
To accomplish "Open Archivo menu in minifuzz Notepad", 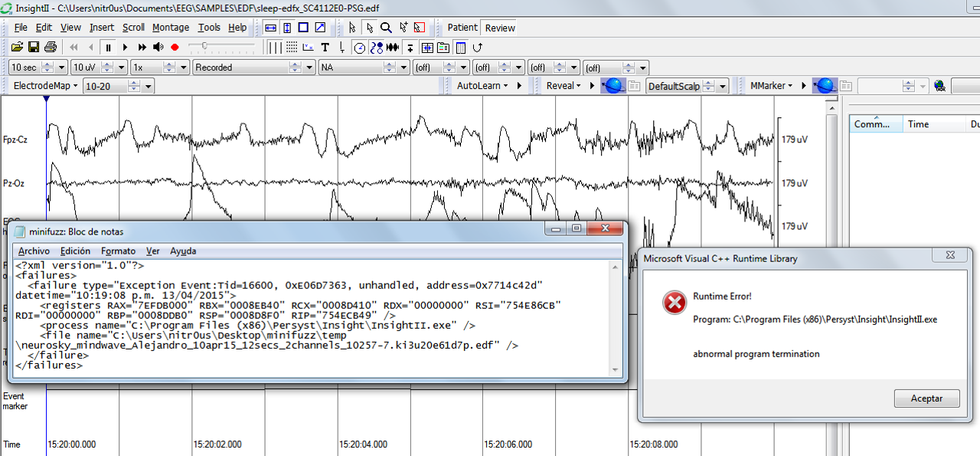I will pyautogui.click(x=34, y=251).
